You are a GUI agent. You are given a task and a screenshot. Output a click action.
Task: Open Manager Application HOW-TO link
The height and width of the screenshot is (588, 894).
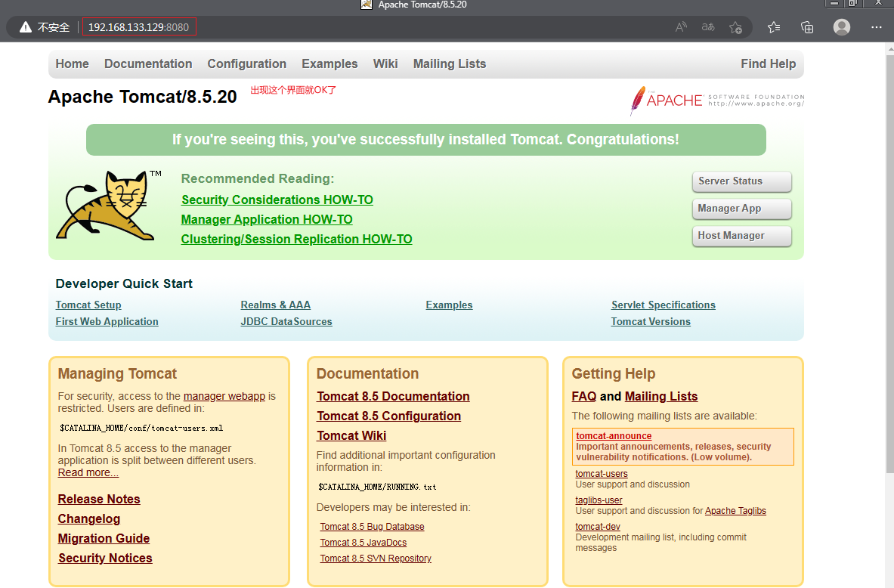[x=267, y=220]
